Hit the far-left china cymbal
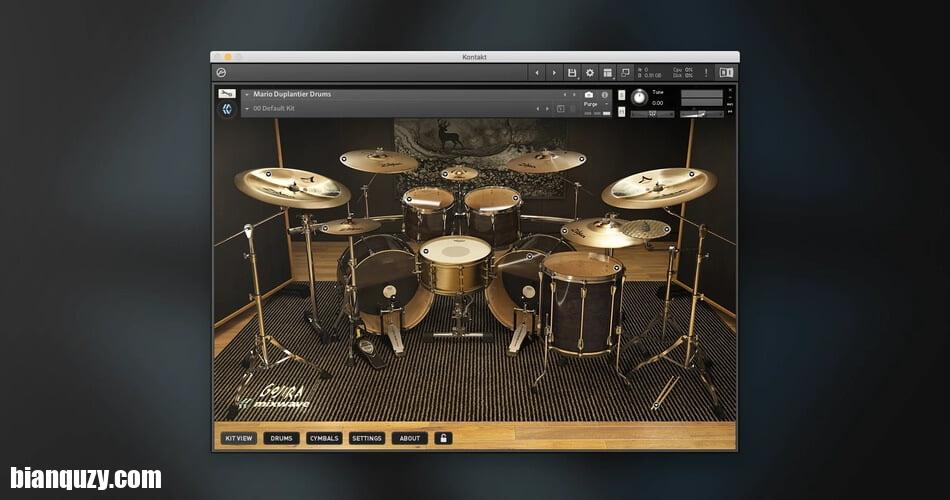This screenshot has width=950, height=500. [x=293, y=188]
